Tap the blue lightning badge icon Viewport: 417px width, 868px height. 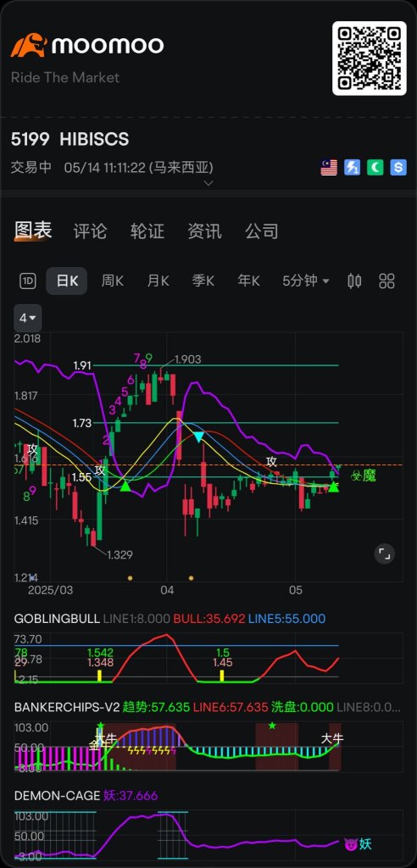(352, 168)
